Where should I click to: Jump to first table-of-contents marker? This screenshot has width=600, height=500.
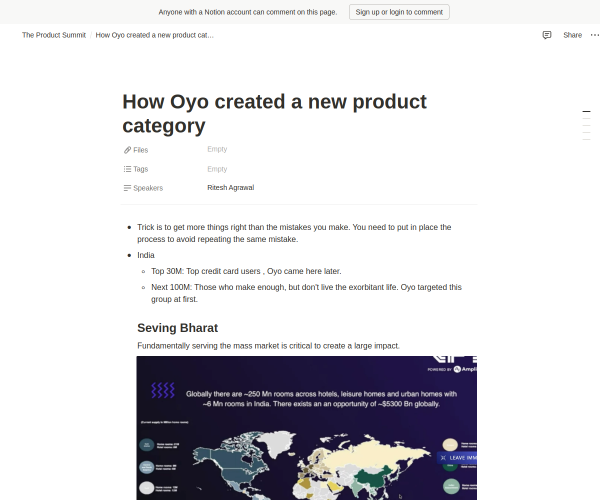tap(586, 111)
